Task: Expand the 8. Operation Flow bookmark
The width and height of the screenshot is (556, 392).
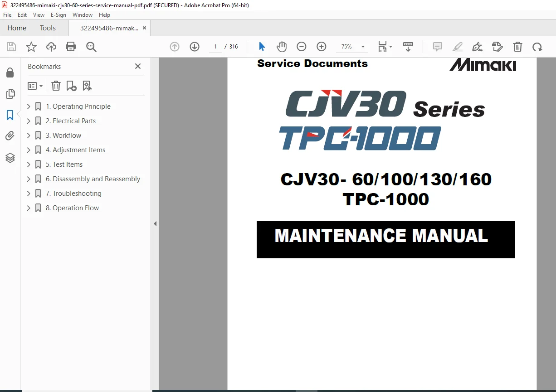Action: click(x=29, y=208)
